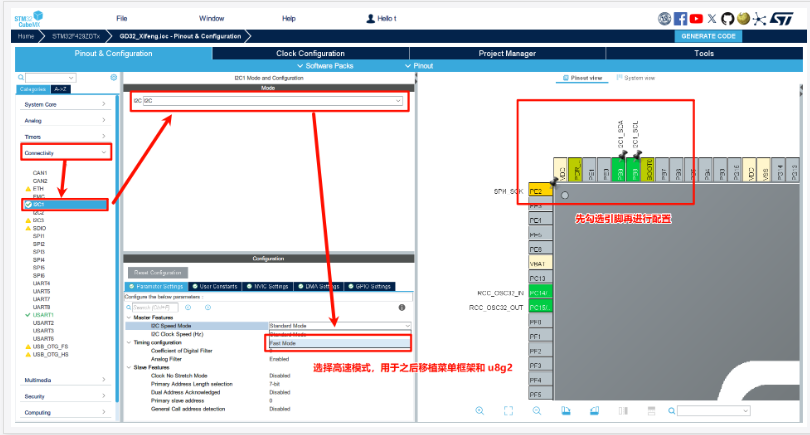The height and width of the screenshot is (435, 810).
Task: Open the NVIC Settings tab
Action: (x=268, y=286)
